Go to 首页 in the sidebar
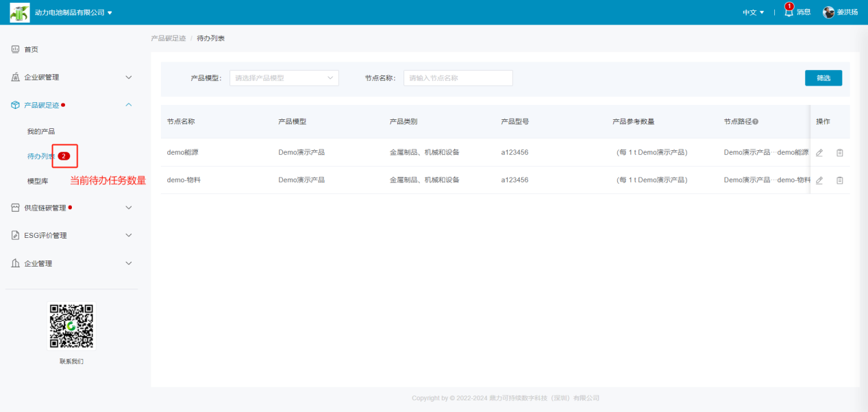Image resolution: width=868 pixels, height=412 pixels. (x=32, y=49)
